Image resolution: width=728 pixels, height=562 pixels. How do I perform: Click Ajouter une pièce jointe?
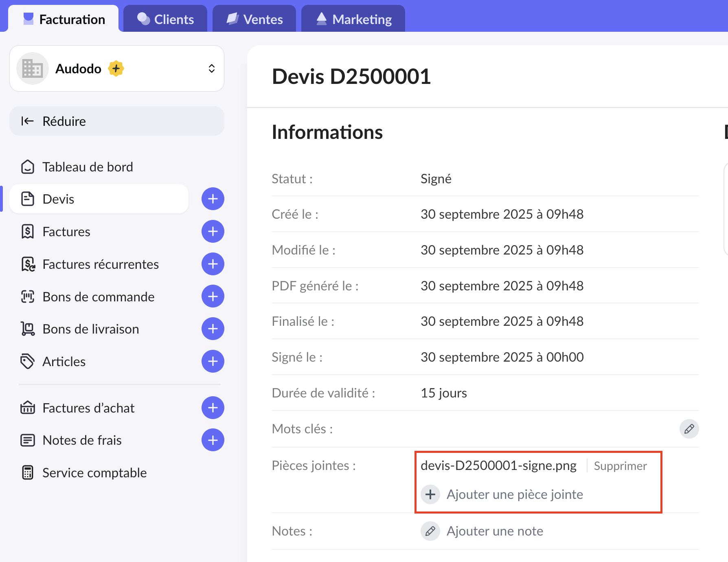pyautogui.click(x=514, y=494)
